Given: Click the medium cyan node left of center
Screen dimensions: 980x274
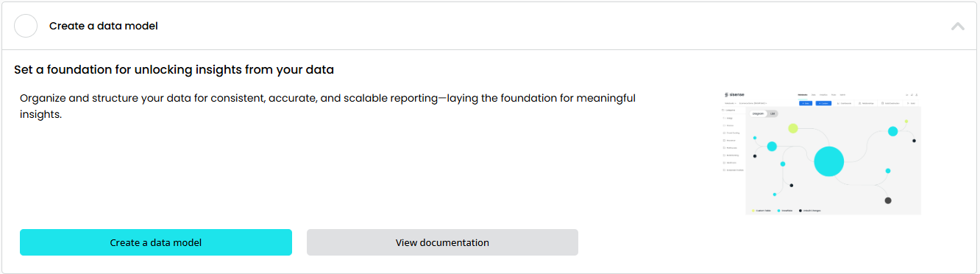Looking at the screenshot, I should (x=772, y=147).
